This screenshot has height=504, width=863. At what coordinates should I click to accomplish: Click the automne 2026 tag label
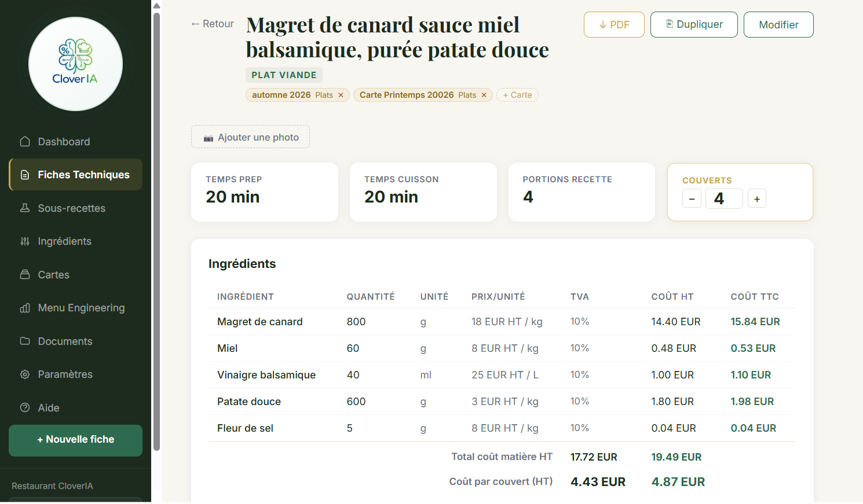[281, 95]
